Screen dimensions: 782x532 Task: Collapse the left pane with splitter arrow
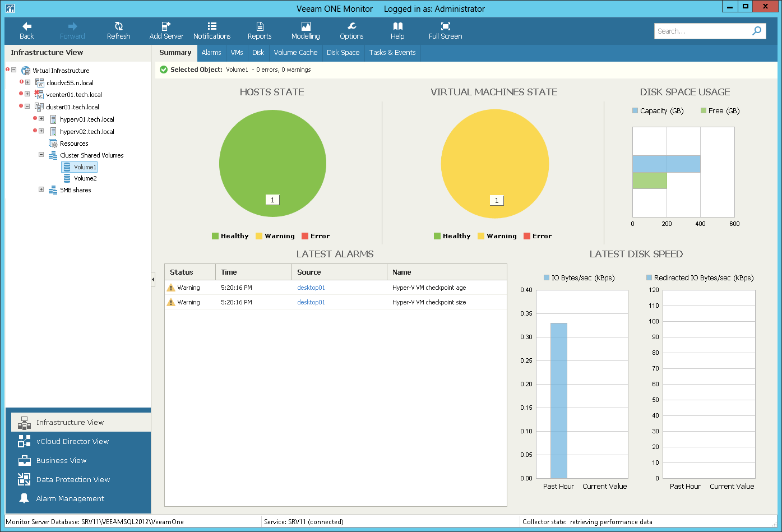tap(153, 279)
